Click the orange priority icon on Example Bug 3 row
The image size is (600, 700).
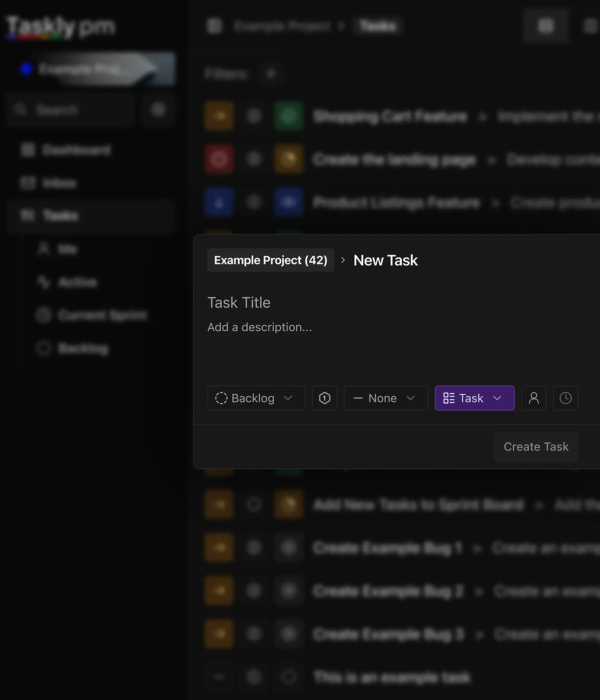(219, 634)
